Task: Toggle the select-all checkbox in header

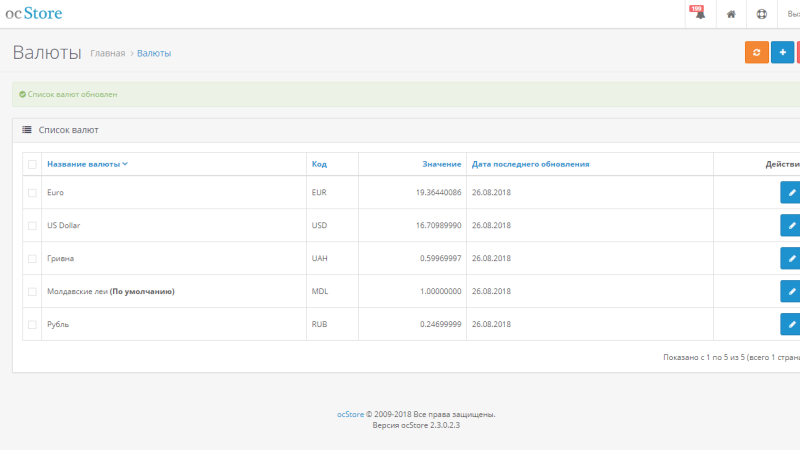Action: (x=32, y=164)
